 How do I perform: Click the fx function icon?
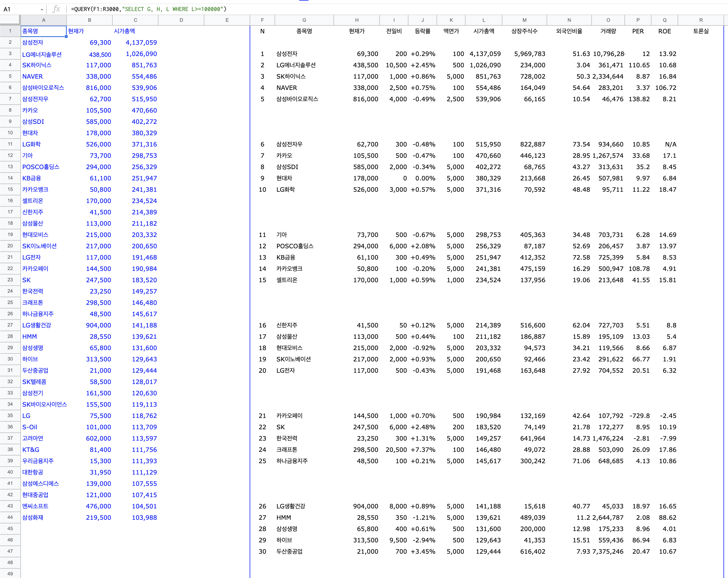click(56, 9)
